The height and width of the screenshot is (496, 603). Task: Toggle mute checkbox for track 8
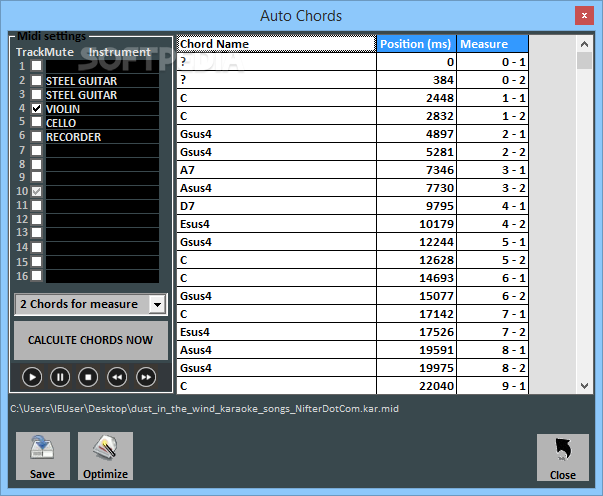37,164
